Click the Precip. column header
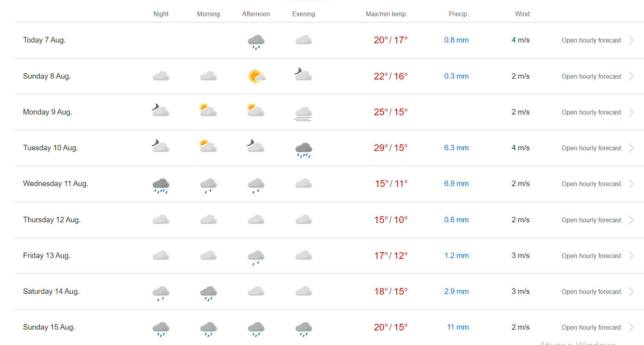 click(458, 14)
